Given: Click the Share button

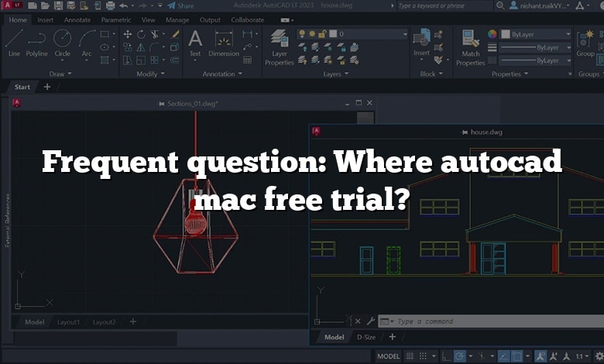Looking at the screenshot, I should pyautogui.click(x=180, y=5).
